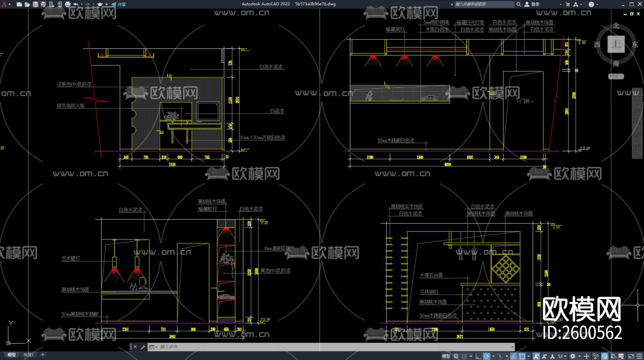Toggle polar tracking in status bar
Image resolution: width=644 pixels, height=360 pixels.
pyautogui.click(x=487, y=356)
